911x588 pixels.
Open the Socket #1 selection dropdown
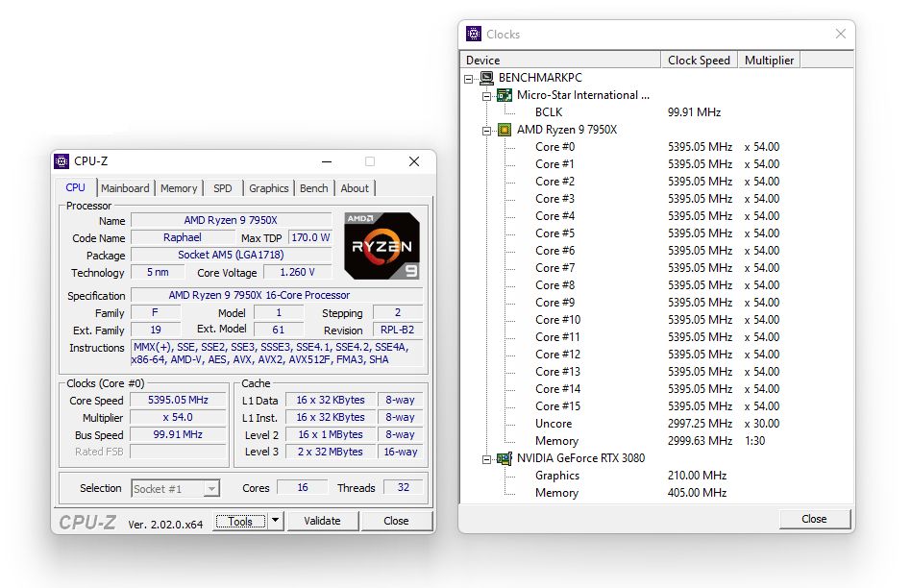pyautogui.click(x=212, y=489)
